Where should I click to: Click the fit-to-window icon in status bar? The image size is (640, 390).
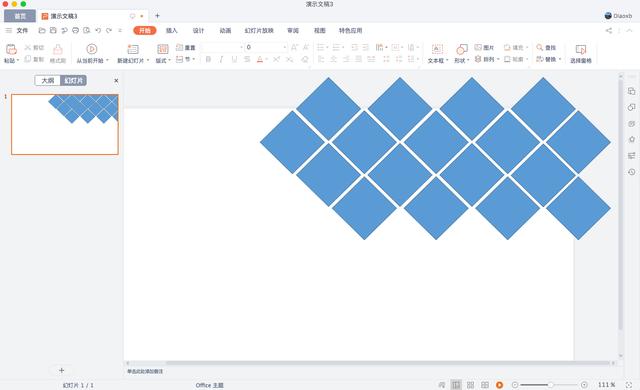click(x=629, y=385)
